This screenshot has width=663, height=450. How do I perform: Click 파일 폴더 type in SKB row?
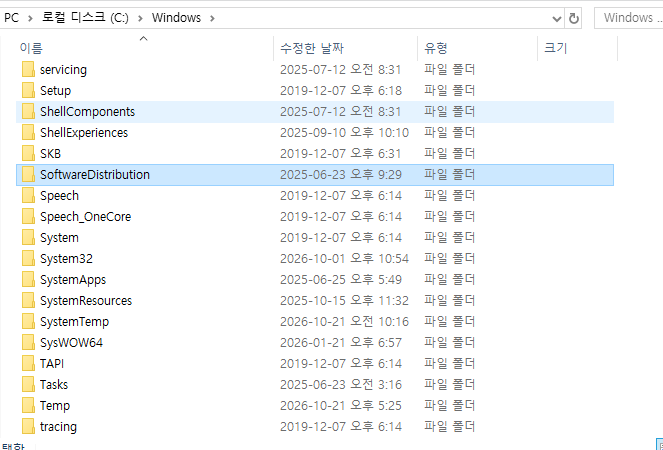pos(450,154)
